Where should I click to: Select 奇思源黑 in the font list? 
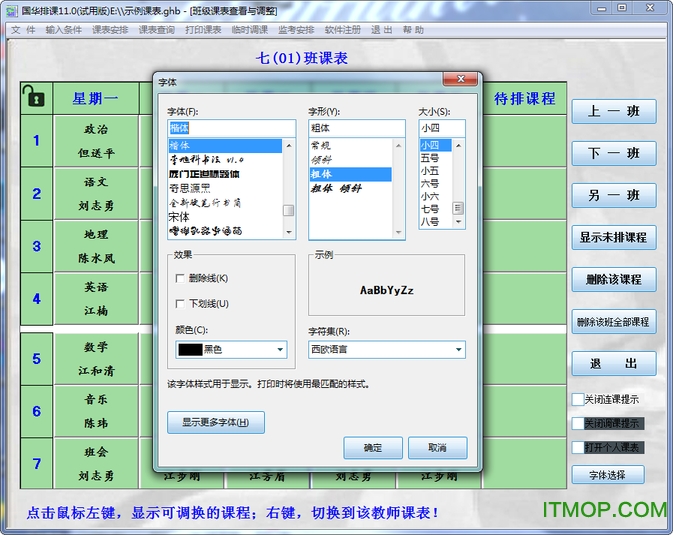click(x=225, y=188)
